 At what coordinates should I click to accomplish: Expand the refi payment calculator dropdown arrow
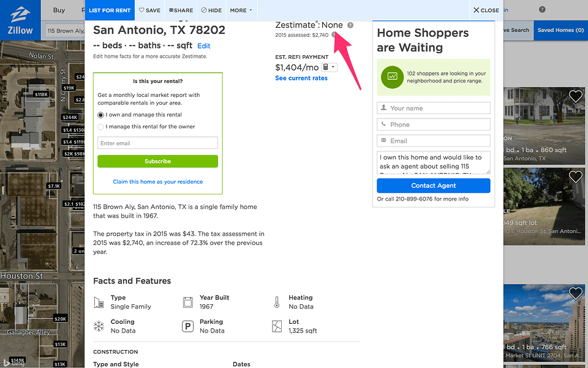pos(333,67)
